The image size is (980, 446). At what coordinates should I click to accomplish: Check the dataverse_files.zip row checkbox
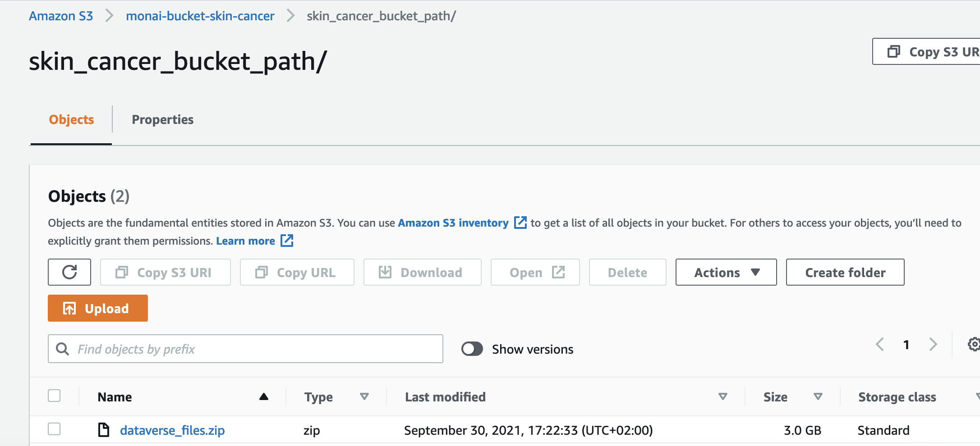coord(54,429)
